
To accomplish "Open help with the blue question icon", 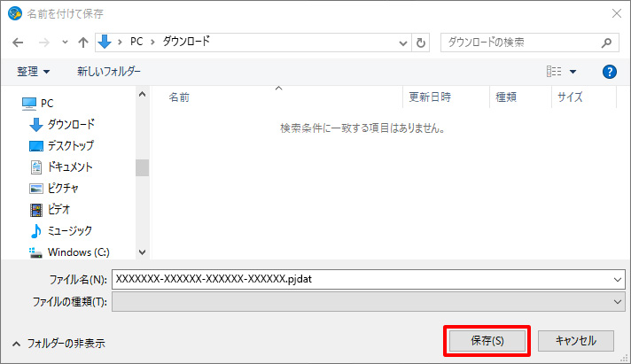I will tap(609, 72).
